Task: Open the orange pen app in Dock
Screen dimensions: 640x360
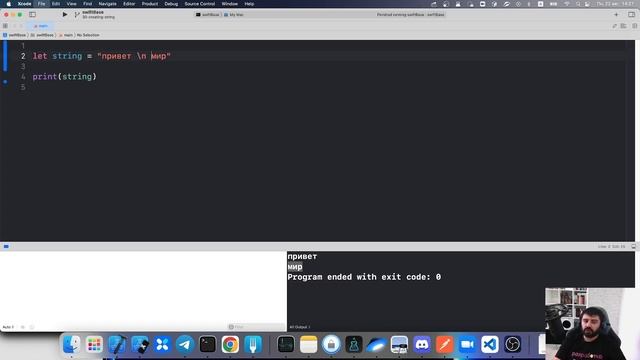Action: point(444,344)
